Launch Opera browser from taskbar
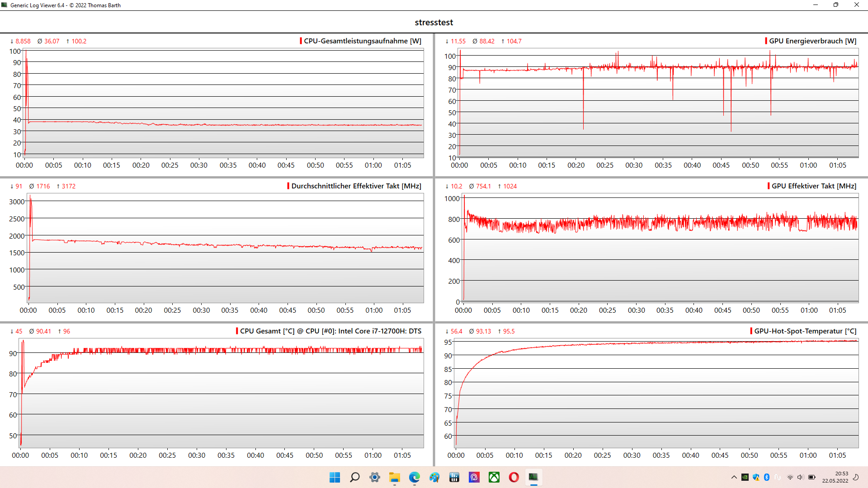Image resolution: width=868 pixels, height=488 pixels. (x=514, y=477)
